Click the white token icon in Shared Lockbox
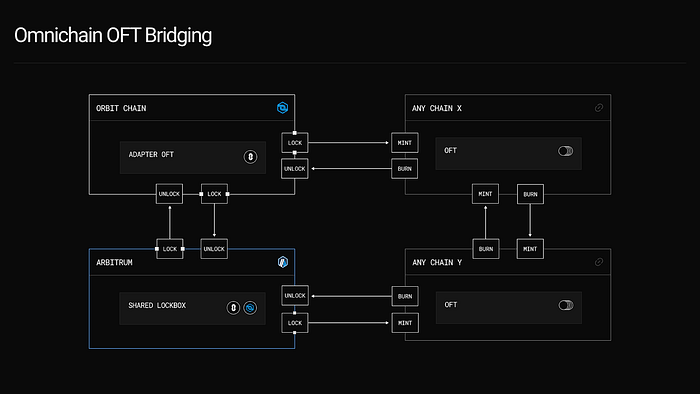The image size is (700, 394). [233, 307]
